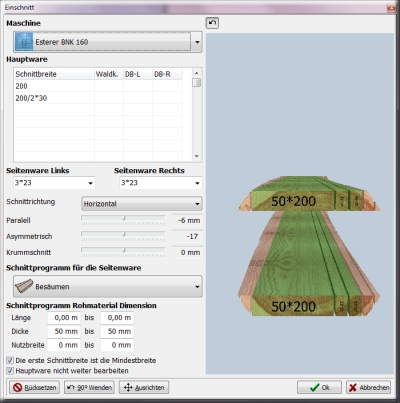Viewport: 400px width, 403px height.
Task: Click the undo rotate icon above the preview
Action: tap(212, 23)
